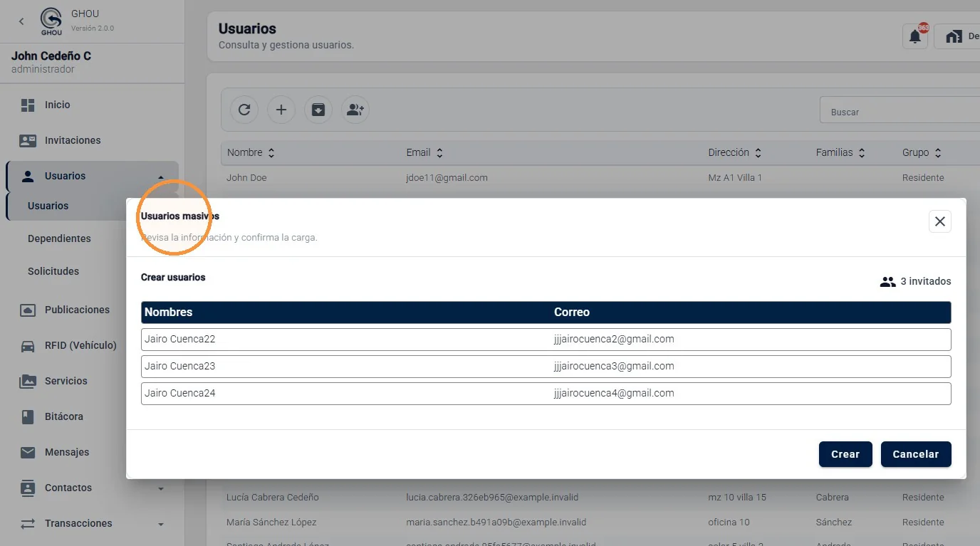
Task: Click the Publicaciones cloud icon
Action: pyautogui.click(x=28, y=310)
